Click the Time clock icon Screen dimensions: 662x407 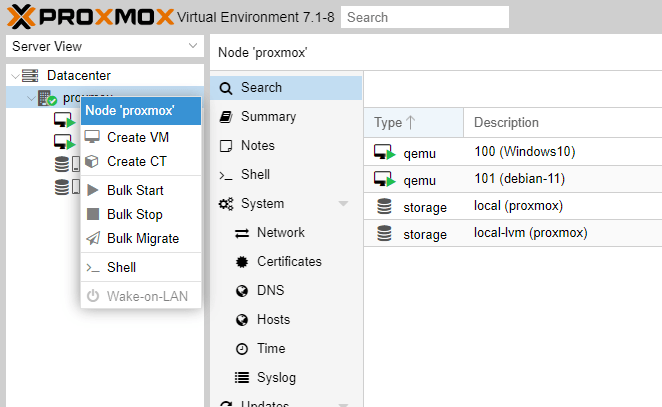pyautogui.click(x=241, y=349)
